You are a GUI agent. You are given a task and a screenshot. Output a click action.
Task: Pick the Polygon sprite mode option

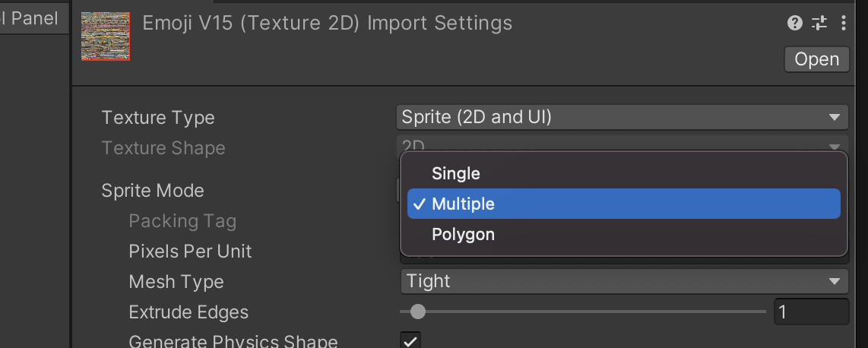[464, 234]
